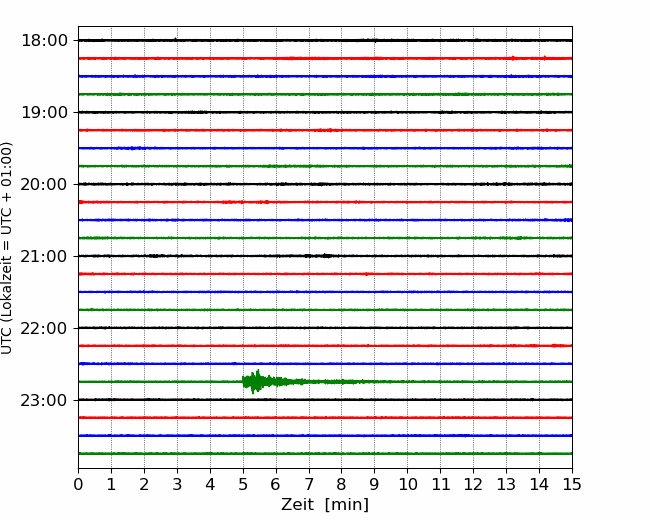Image resolution: width=650 pixels, height=520 pixels.
Task: Select the red trace just below the 18:00 trace
Action: [x=325, y=58]
